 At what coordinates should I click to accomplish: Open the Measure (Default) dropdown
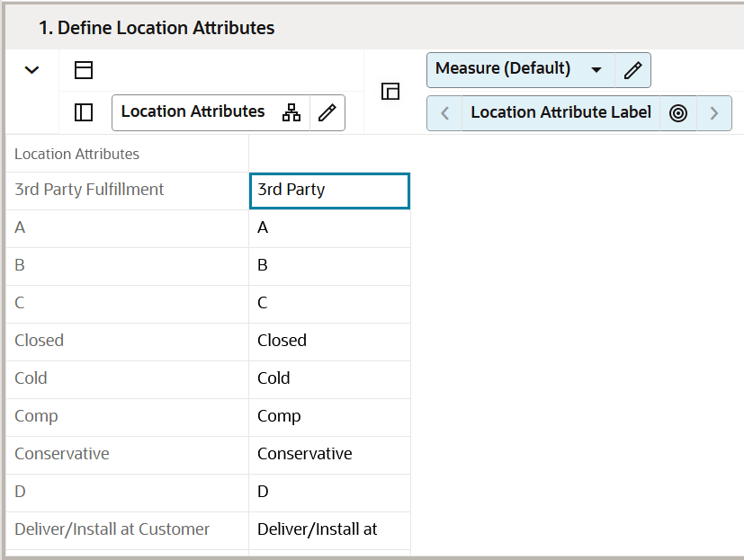pos(596,69)
